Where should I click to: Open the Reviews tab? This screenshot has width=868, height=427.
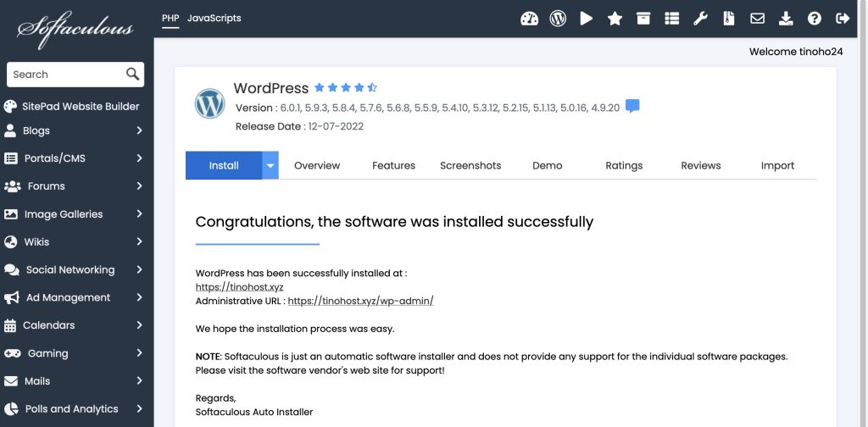[701, 165]
